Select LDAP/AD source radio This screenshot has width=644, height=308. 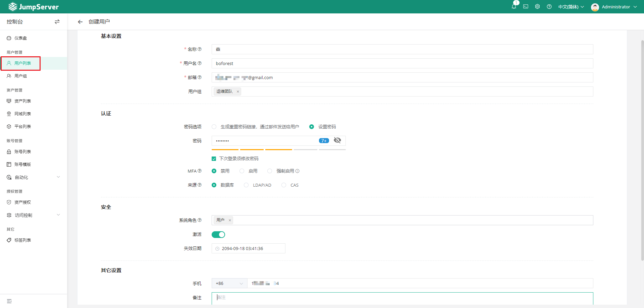(x=246, y=185)
